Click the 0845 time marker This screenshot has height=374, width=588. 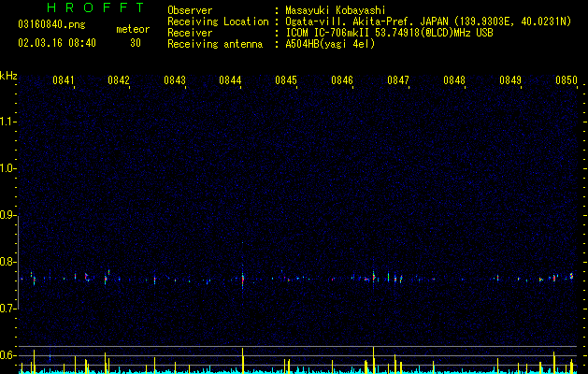286,80
